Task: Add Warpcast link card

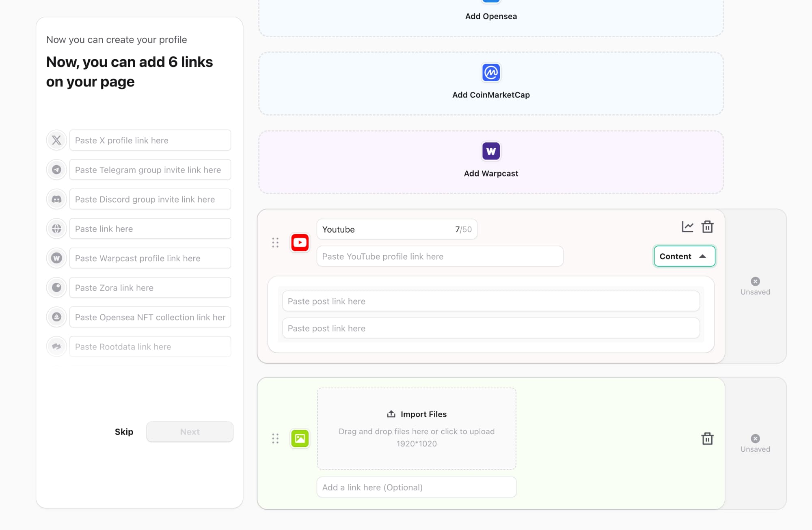Action: pyautogui.click(x=491, y=162)
